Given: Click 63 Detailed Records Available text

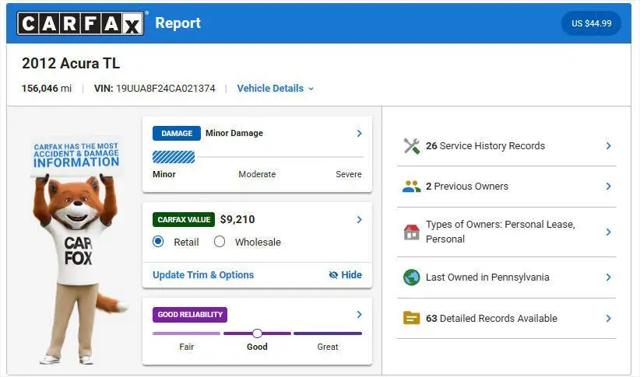Looking at the screenshot, I should click(x=491, y=318).
